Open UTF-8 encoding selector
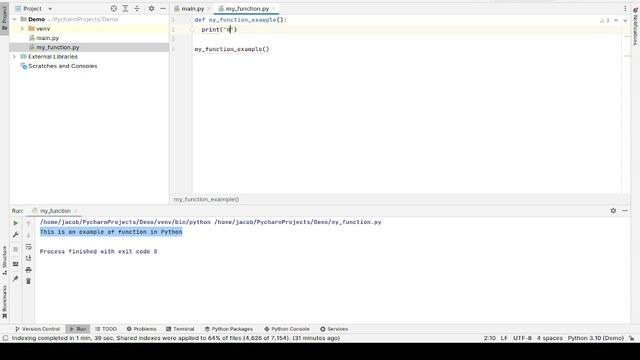 [x=522, y=338]
